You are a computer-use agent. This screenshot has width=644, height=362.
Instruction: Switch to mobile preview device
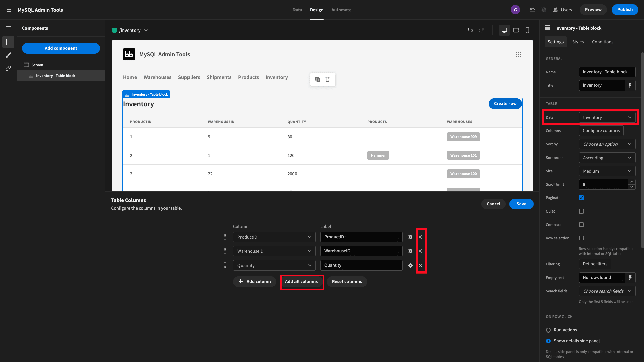coord(527,30)
